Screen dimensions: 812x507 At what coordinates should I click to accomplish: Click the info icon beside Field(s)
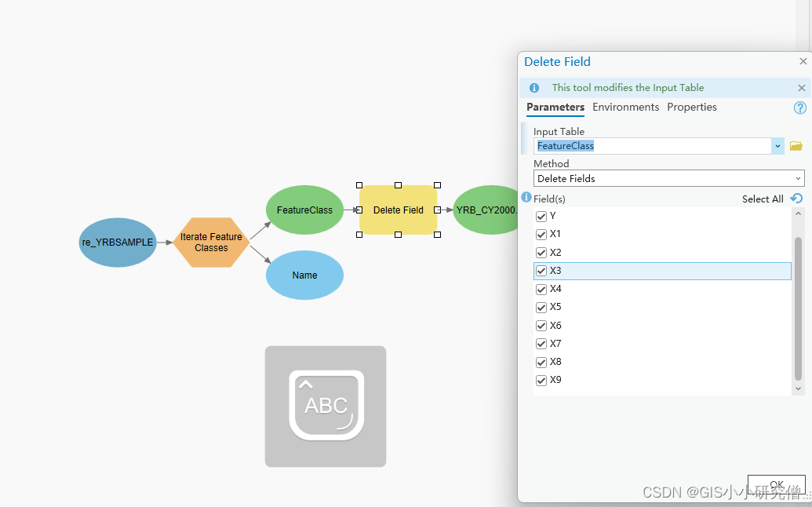pyautogui.click(x=526, y=197)
